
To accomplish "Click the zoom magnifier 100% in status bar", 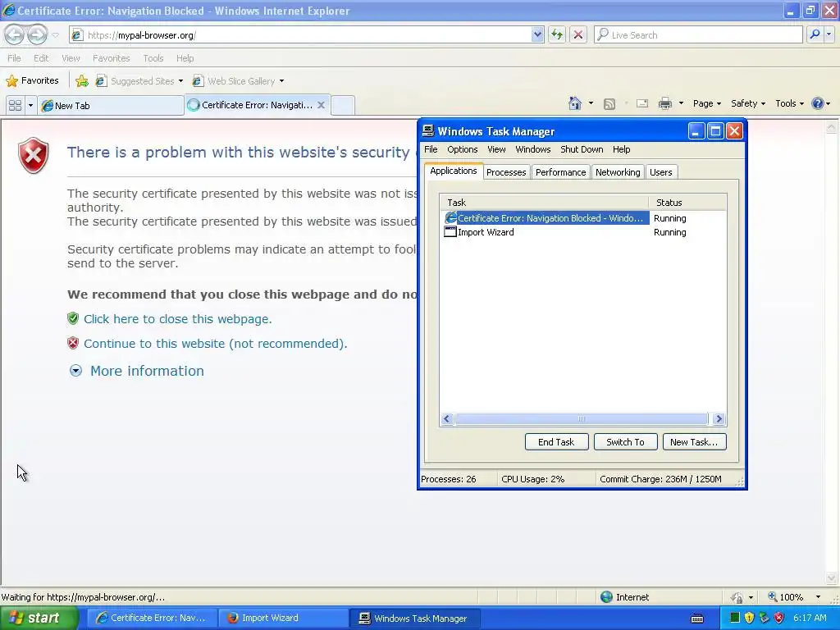I will click(x=773, y=596).
